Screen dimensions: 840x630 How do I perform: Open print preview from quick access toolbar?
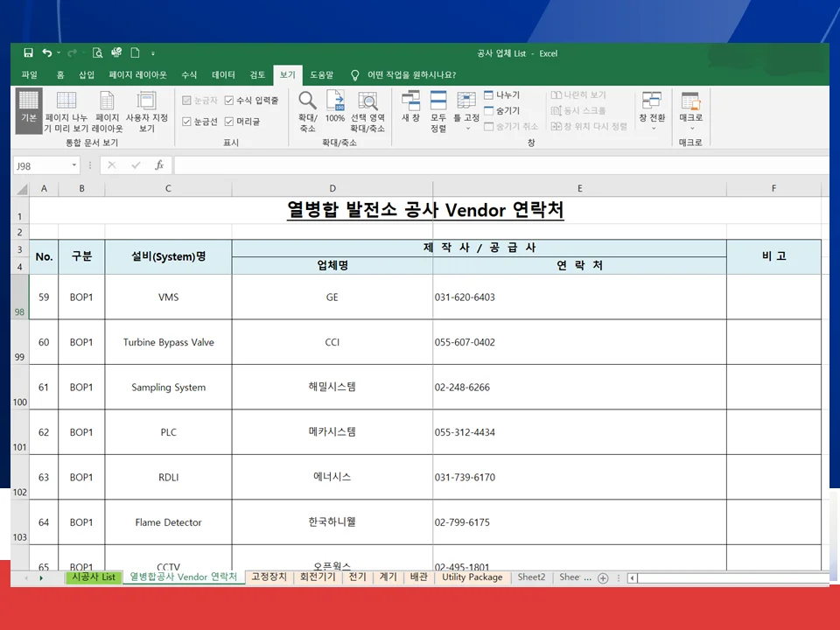(x=97, y=52)
